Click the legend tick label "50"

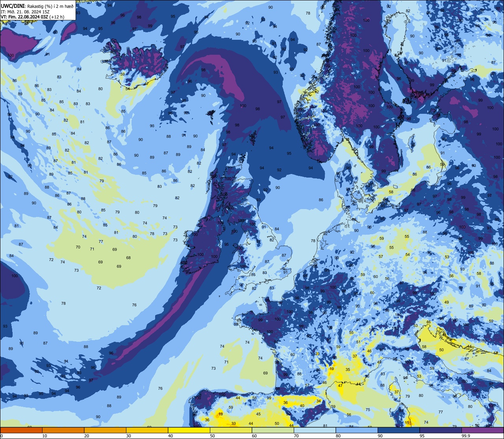point(212,436)
